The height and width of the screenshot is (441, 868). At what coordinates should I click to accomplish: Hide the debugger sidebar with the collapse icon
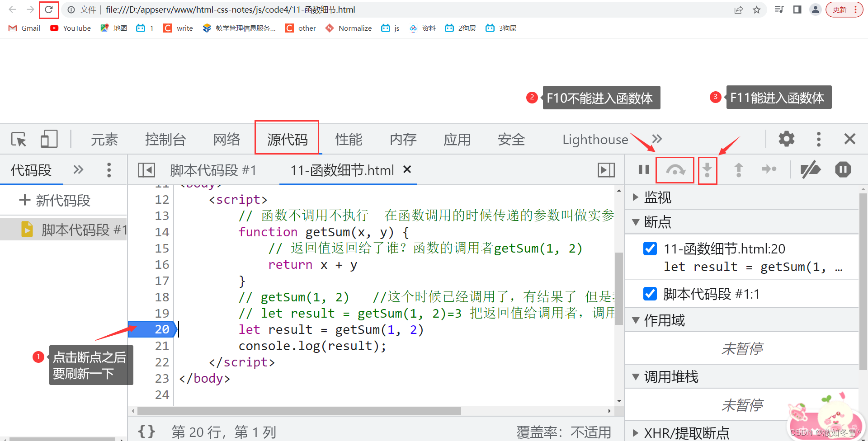606,170
